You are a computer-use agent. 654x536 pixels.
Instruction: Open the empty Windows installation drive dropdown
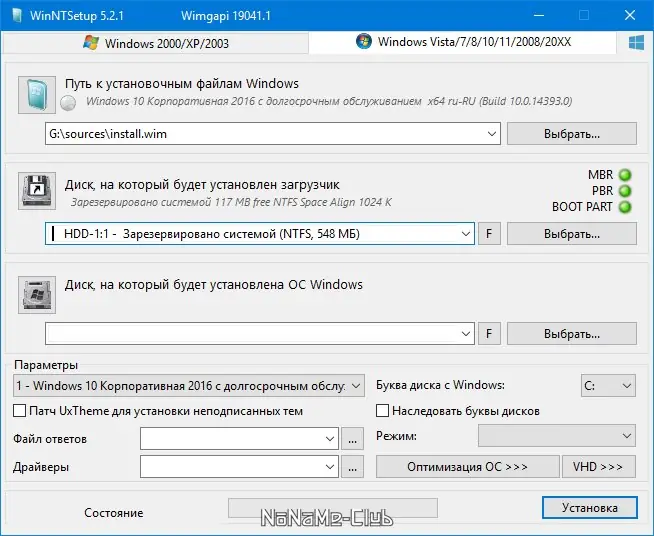coord(466,334)
